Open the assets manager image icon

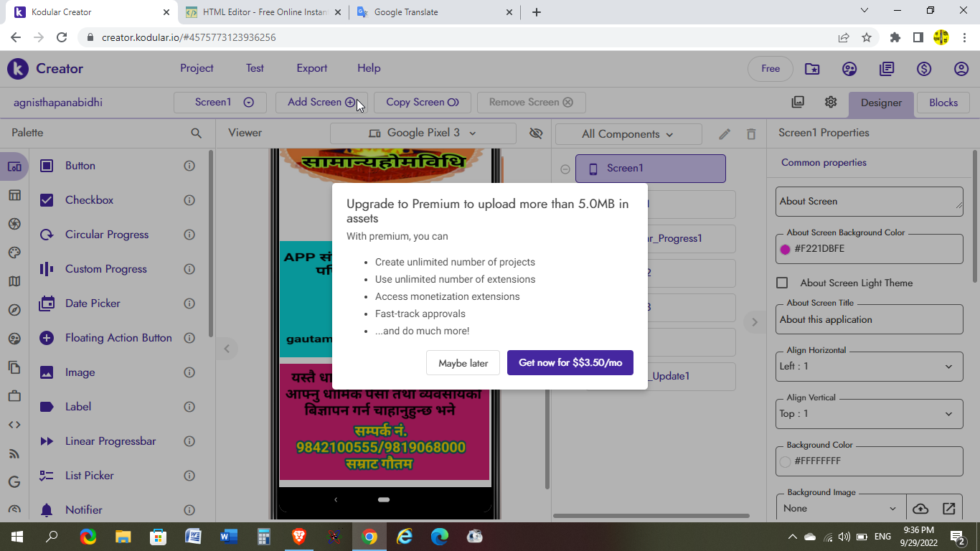(x=798, y=102)
